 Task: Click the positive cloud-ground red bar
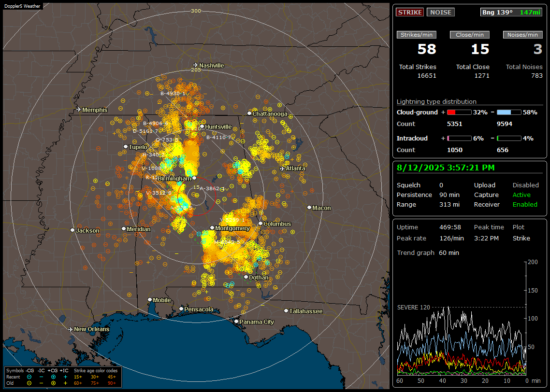[459, 112]
